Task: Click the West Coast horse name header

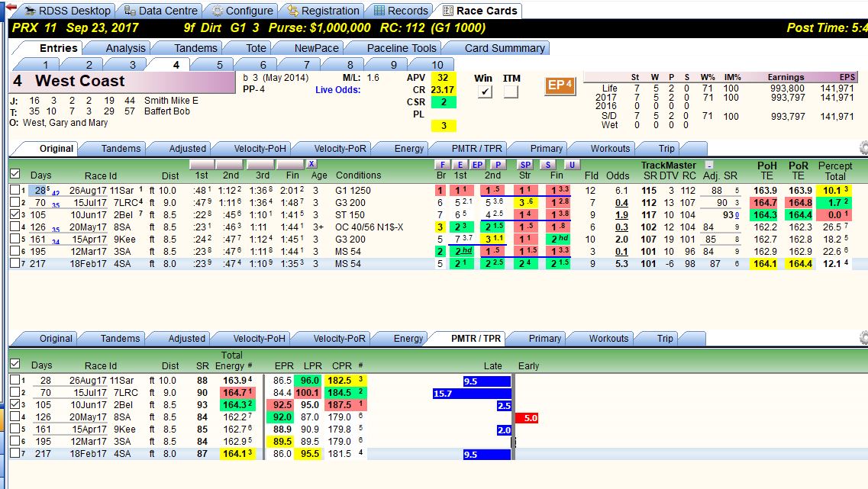Action: [x=79, y=81]
